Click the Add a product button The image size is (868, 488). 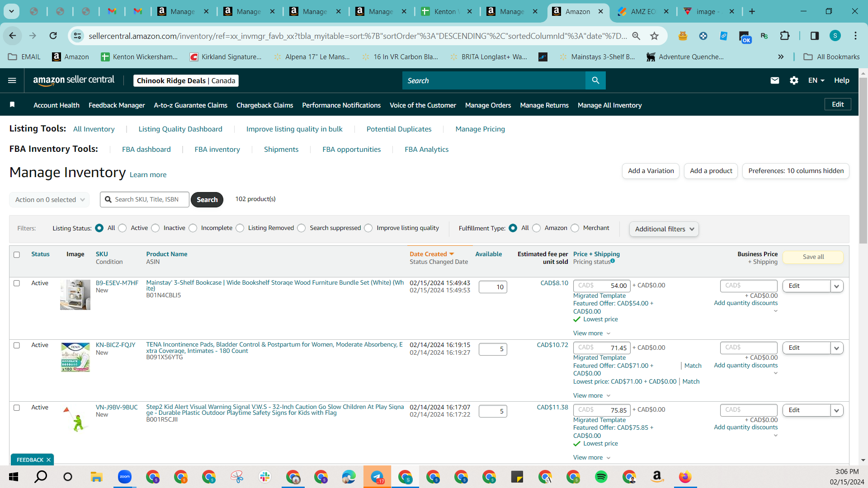711,171
